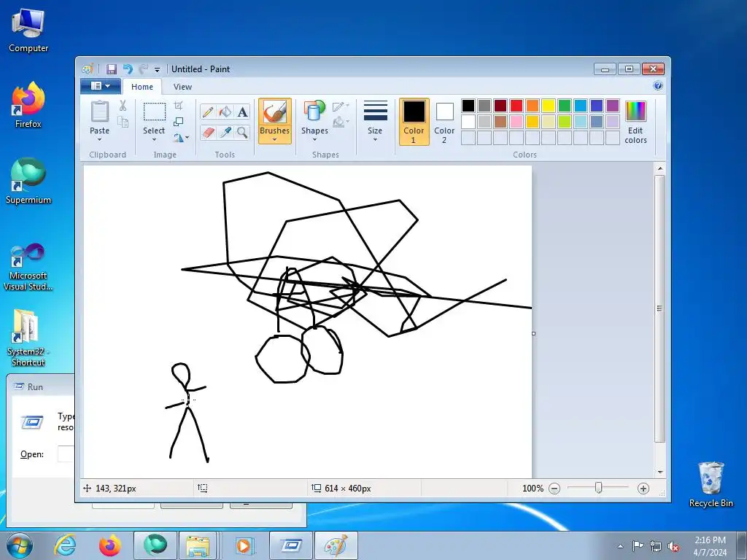Open the Rotate dropdown in Image group

(181, 138)
